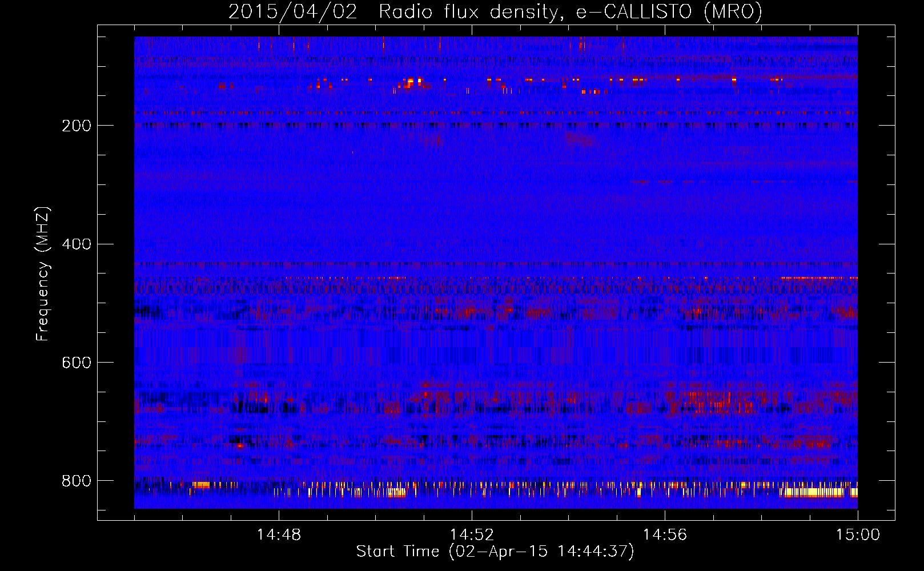The height and width of the screenshot is (571, 924).
Task: Click the 14:52 time tick label
Action: pos(472,535)
